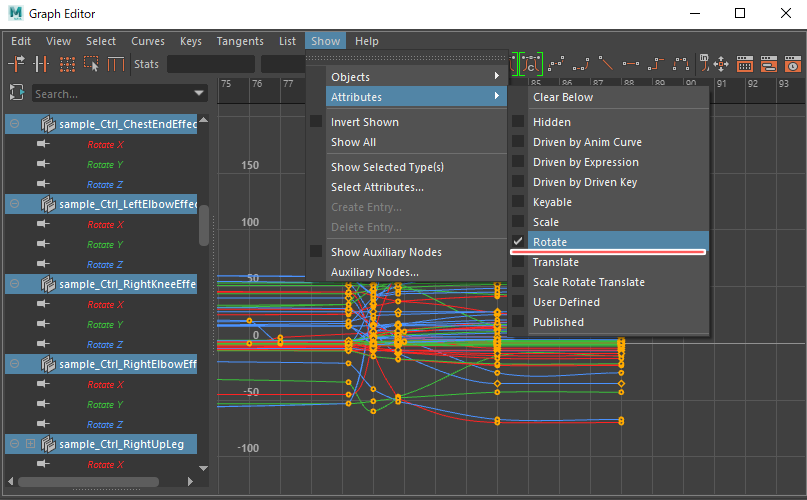This screenshot has height=500, width=807.
Task: Collapse the sample_Ctrl_ChestEndEffector node
Action: (x=15, y=124)
